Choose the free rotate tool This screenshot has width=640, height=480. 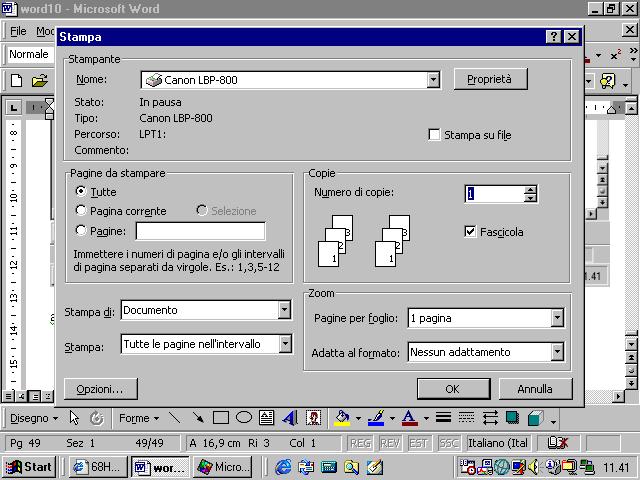[x=96, y=418]
